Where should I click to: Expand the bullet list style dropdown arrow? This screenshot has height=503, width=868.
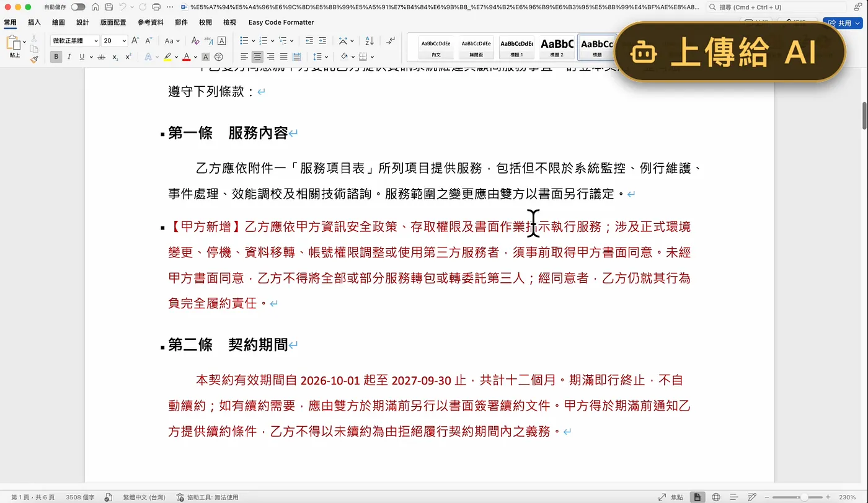coord(253,40)
